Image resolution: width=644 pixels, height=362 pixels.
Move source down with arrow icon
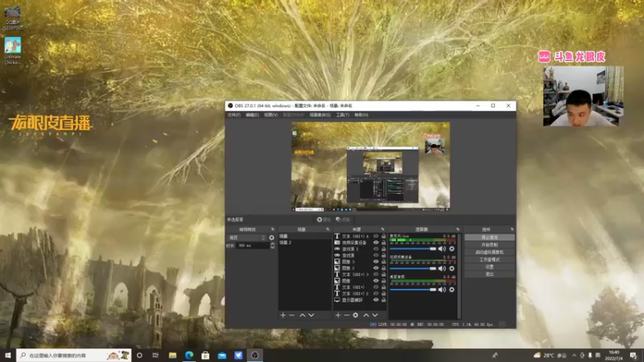[375, 315]
